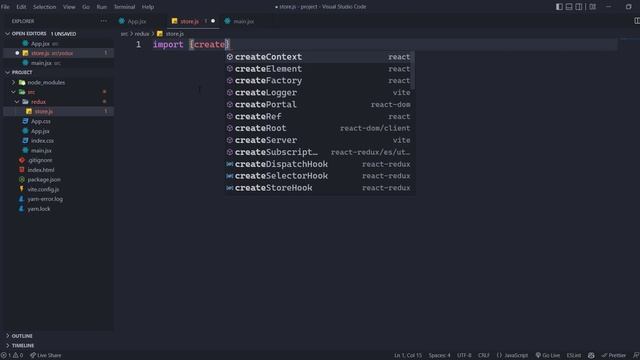Change Spaces: 4 indentation setting
The image size is (640, 360).
(439, 356)
